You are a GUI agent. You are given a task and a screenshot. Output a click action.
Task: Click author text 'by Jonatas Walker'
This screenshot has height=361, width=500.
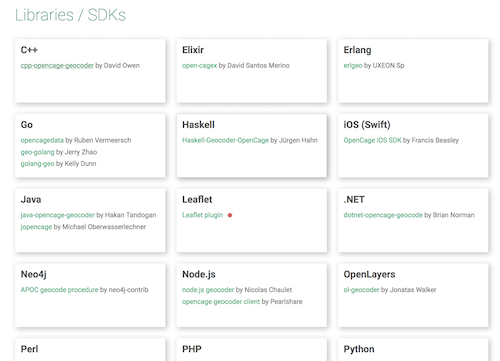click(x=408, y=290)
